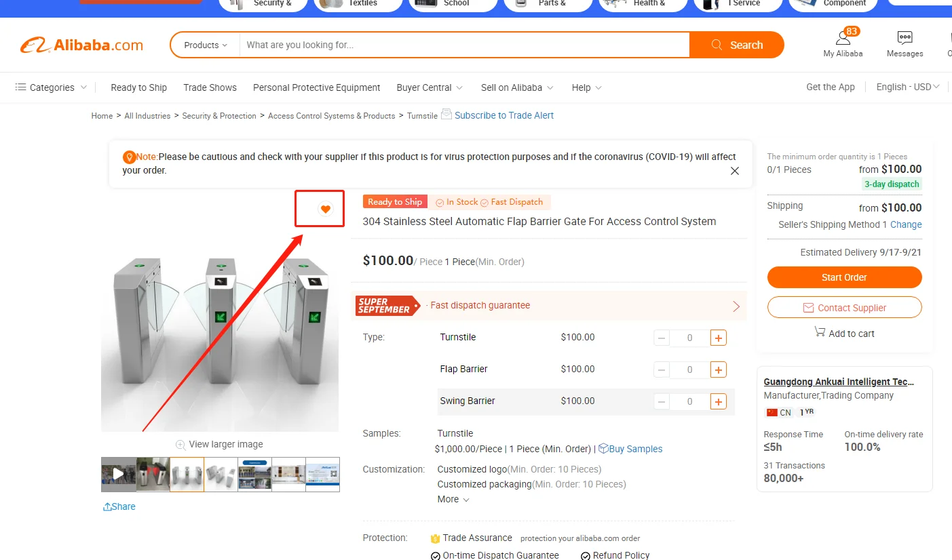Click the envelope icon next to Subscribe to Trade Alert
Screen dimensions: 952x560
point(446,114)
